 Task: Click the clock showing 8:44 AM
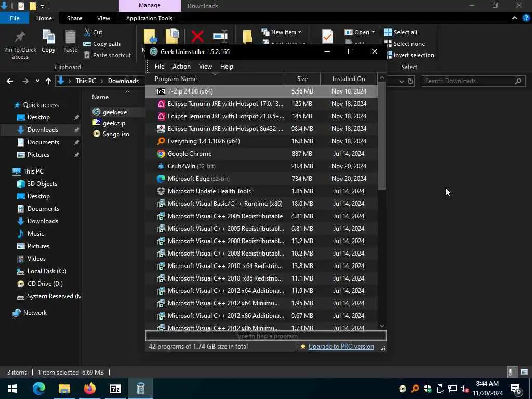(487, 384)
